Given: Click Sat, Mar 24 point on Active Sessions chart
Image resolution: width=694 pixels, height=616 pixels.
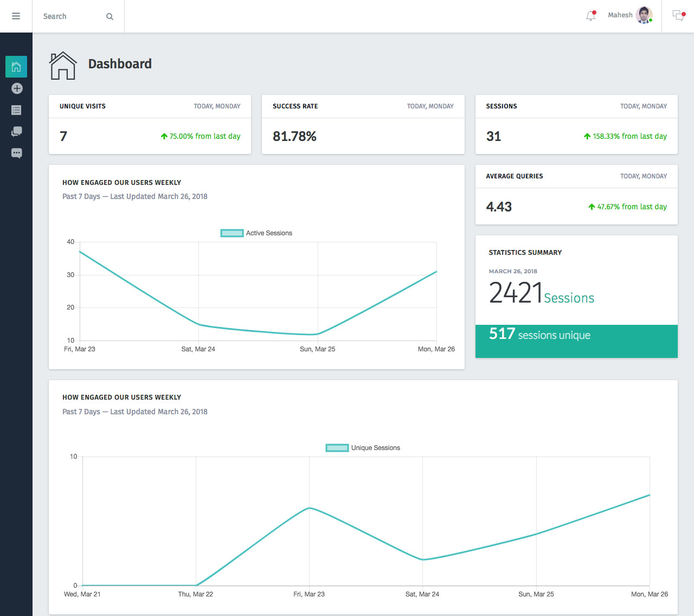Looking at the screenshot, I should point(198,325).
